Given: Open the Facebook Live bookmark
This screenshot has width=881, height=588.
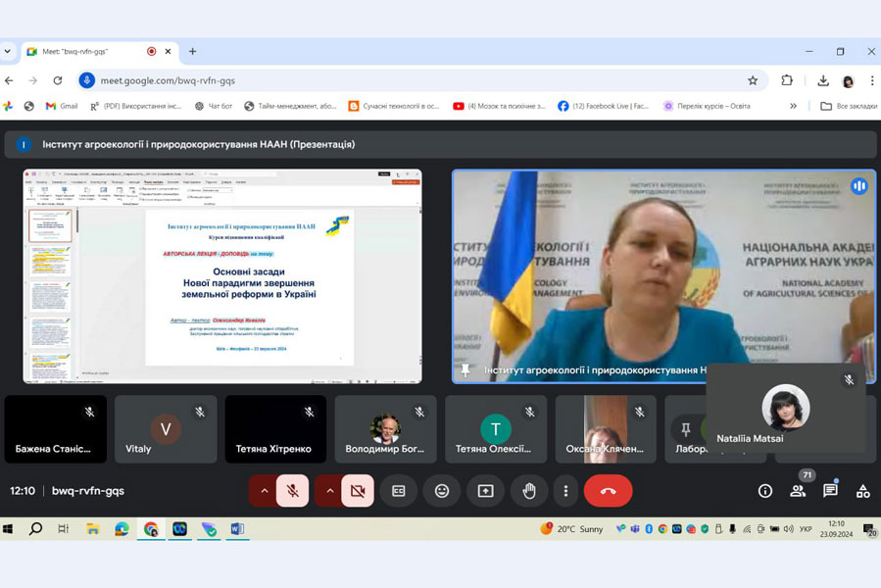Looking at the screenshot, I should click(604, 106).
